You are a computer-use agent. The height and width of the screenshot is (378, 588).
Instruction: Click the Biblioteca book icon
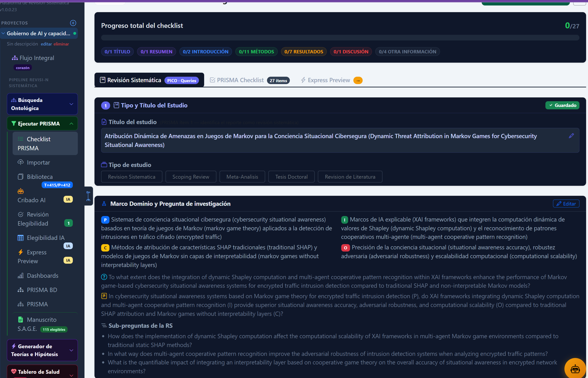20,177
